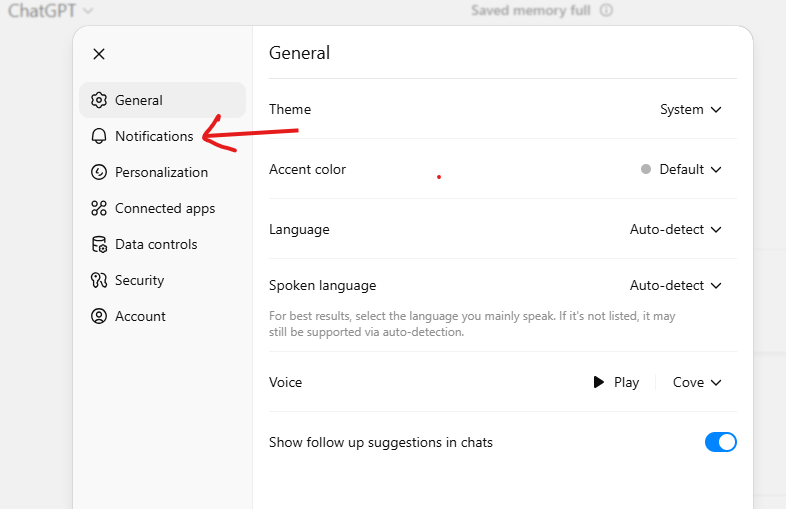786x509 pixels.
Task: Toggle Show follow up suggestions in chats
Action: 720,442
